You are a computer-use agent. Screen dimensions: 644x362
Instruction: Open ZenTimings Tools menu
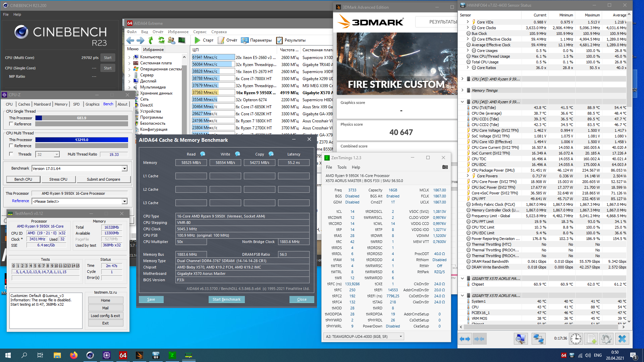tap(342, 167)
